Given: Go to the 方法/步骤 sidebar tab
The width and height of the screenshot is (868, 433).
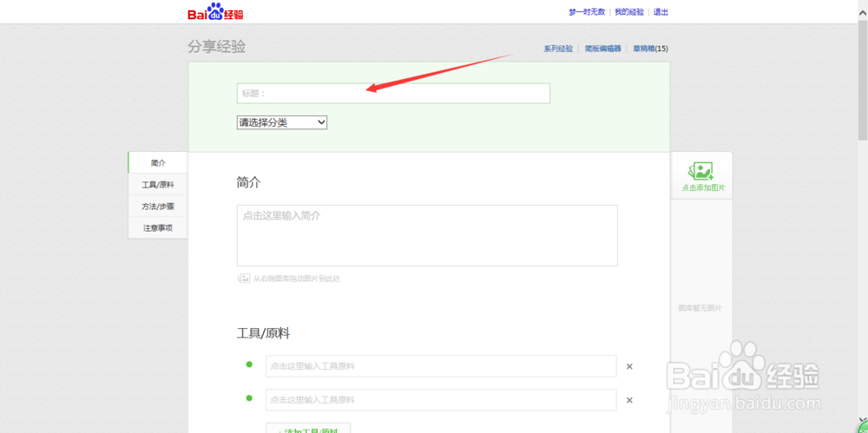Looking at the screenshot, I should [x=158, y=206].
